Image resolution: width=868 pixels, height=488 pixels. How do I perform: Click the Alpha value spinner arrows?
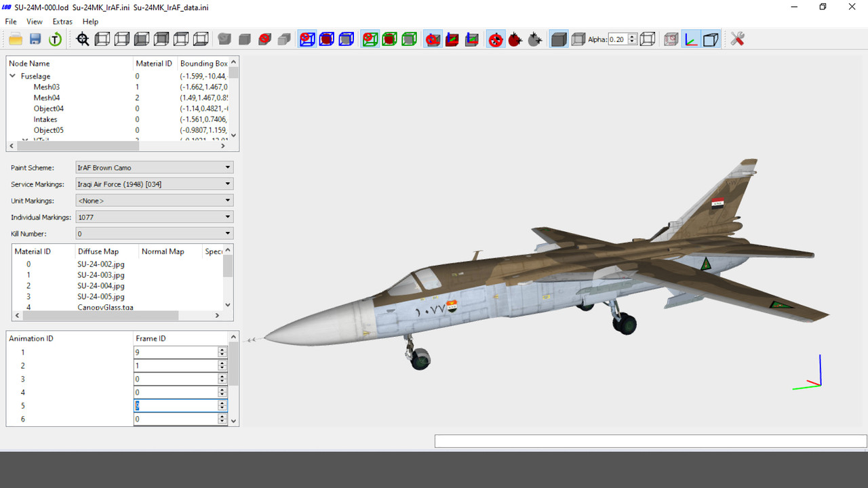(633, 39)
